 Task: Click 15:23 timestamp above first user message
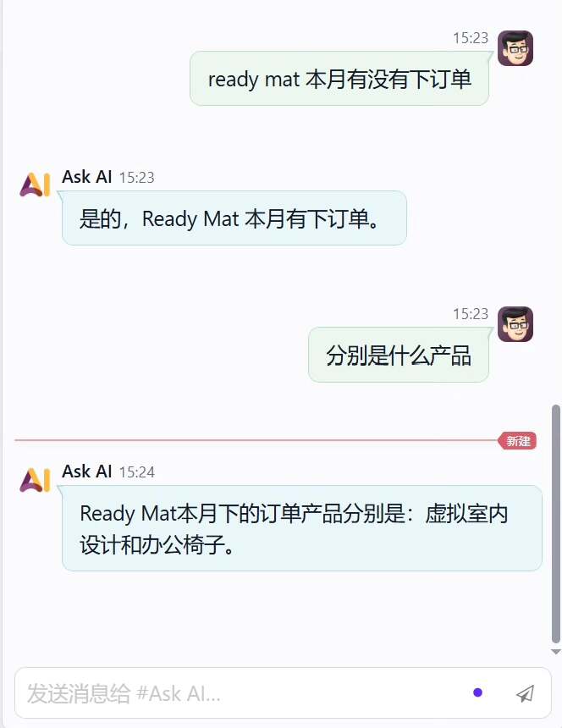pos(471,38)
